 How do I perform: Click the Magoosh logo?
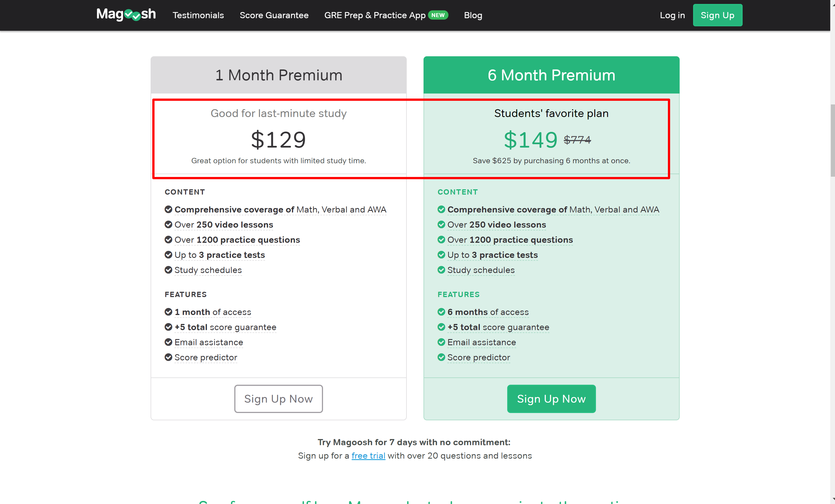tap(126, 14)
